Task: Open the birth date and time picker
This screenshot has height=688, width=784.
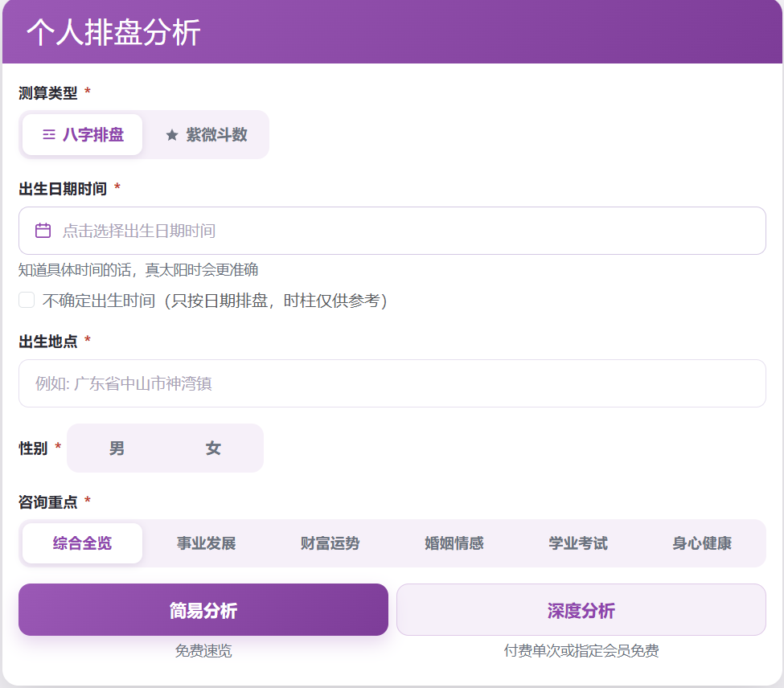Action: [x=392, y=231]
